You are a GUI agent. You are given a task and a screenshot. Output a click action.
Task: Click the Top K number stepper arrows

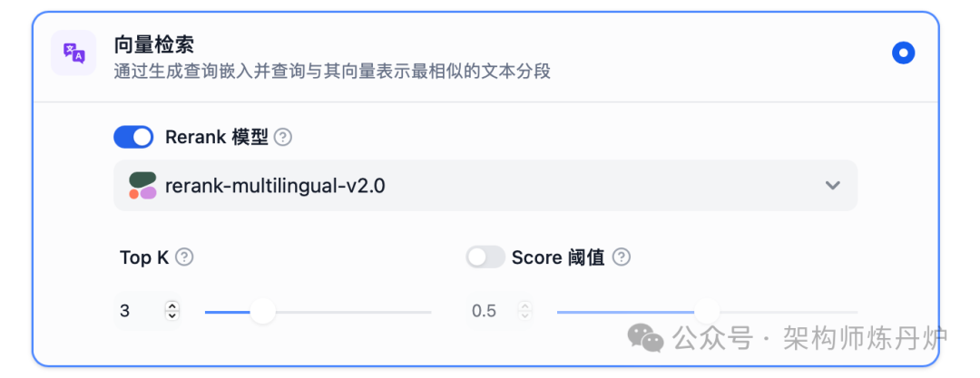[172, 311]
